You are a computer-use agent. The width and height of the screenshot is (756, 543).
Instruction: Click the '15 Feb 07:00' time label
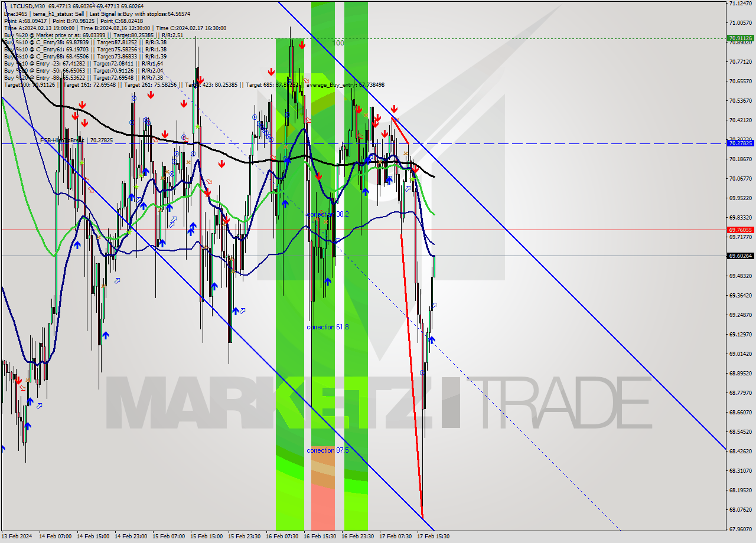(168, 537)
